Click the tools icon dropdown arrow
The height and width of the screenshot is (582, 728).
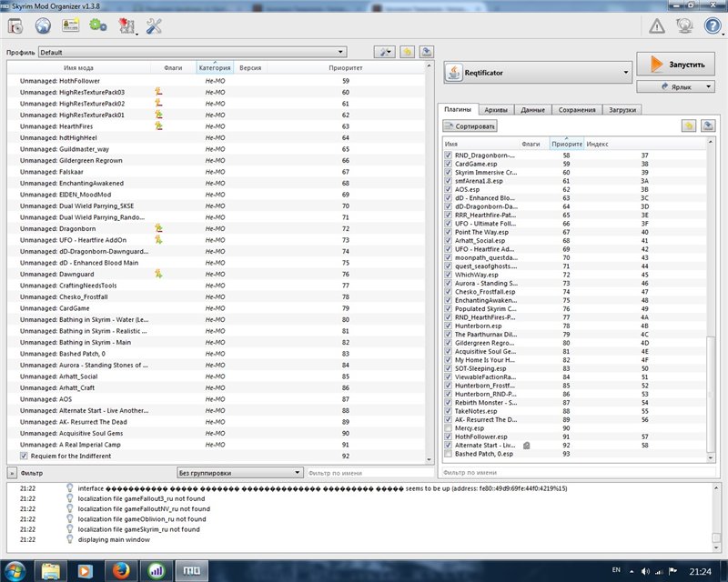click(x=136, y=34)
